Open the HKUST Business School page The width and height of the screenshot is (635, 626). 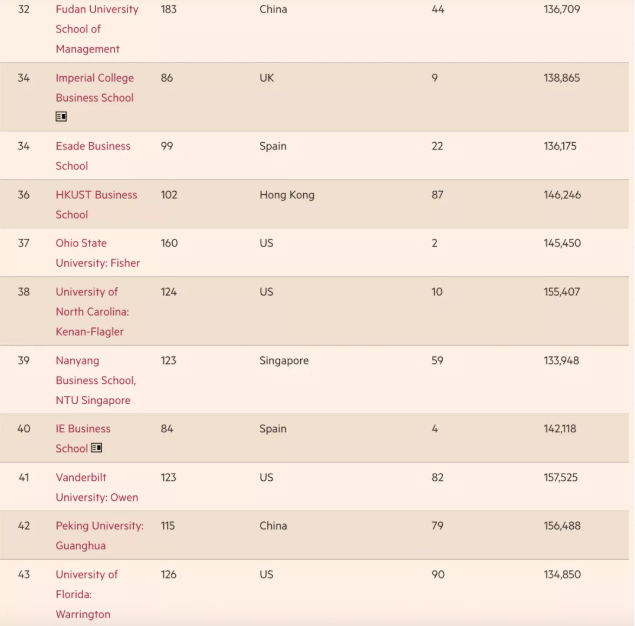click(96, 204)
